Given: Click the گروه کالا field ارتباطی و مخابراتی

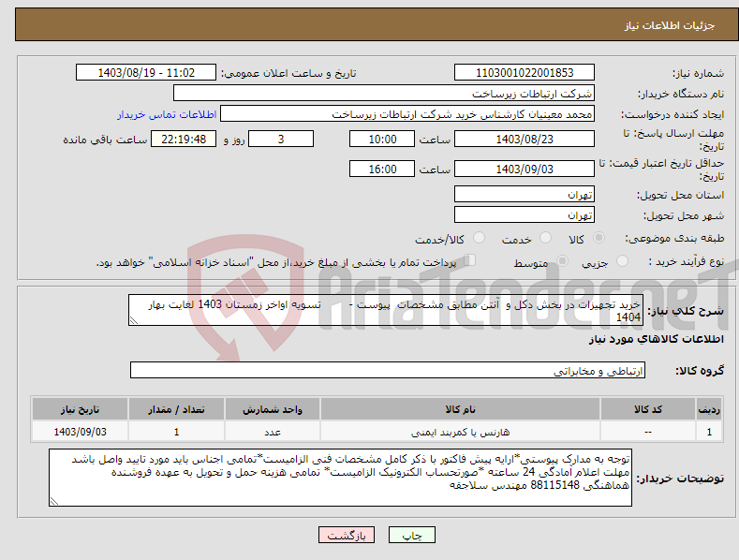Looking at the screenshot, I should pos(388,371).
